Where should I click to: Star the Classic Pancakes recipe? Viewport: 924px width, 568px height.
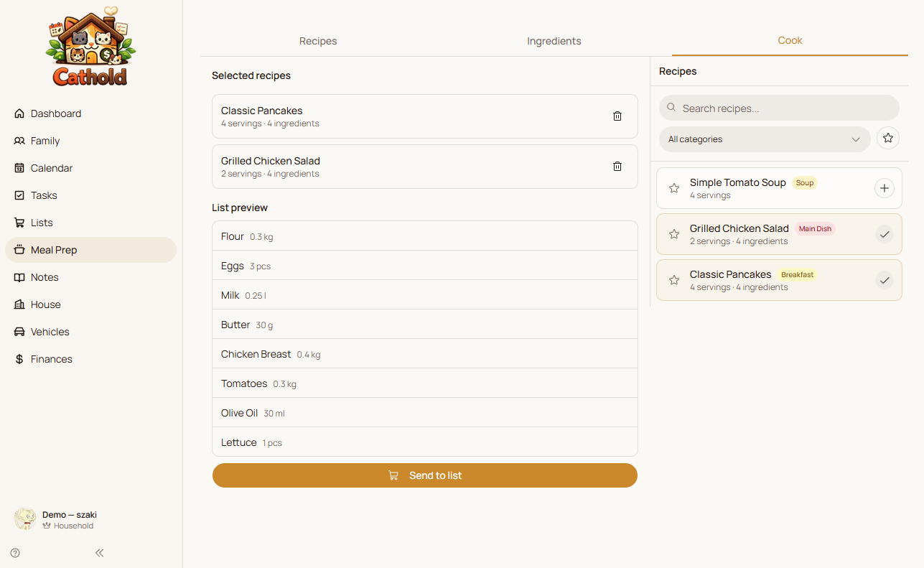[x=673, y=280]
